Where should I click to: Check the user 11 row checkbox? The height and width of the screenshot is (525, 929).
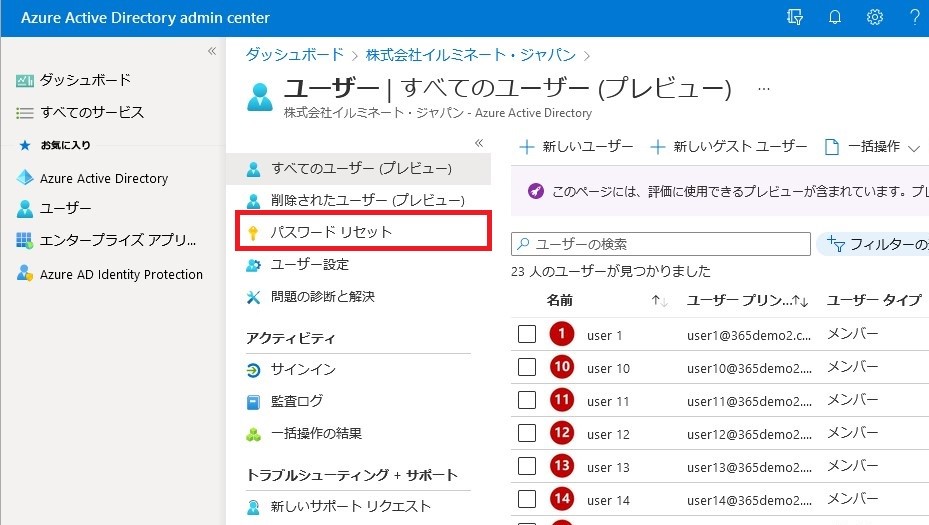tap(527, 401)
